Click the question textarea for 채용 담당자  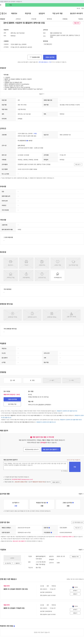click(x=36, y=466)
